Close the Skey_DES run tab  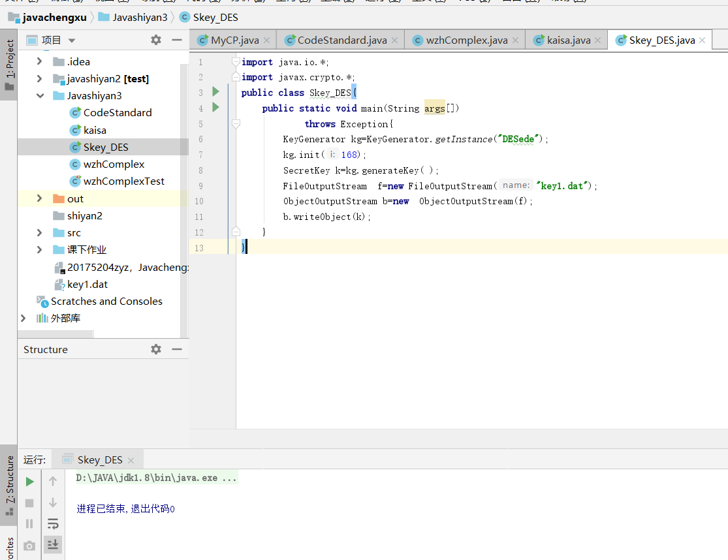(131, 460)
